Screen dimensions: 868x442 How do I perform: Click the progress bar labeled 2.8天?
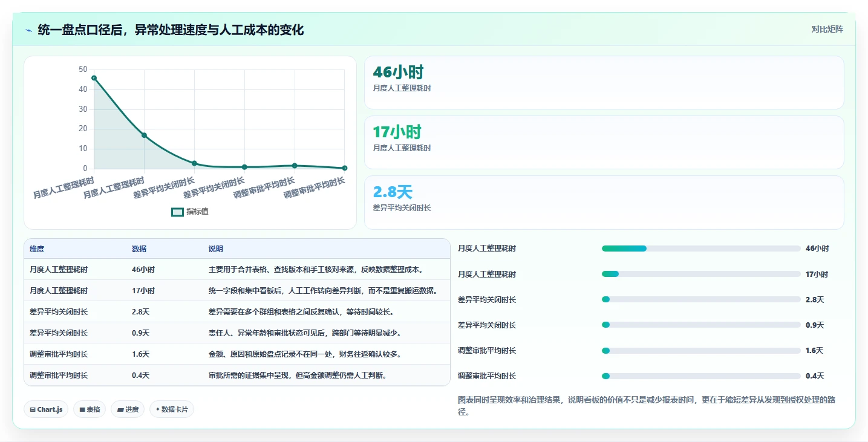pos(701,299)
